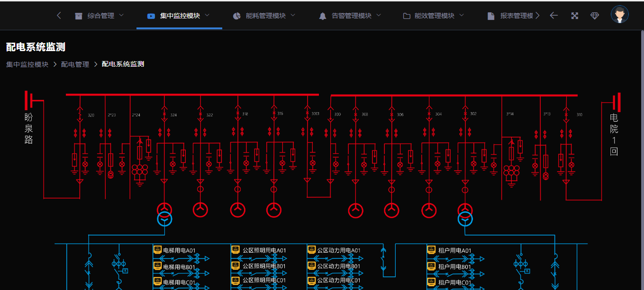This screenshot has width=644, height=290.
Task: Click the 盼泉路 incoming line label
Action: coord(28,128)
